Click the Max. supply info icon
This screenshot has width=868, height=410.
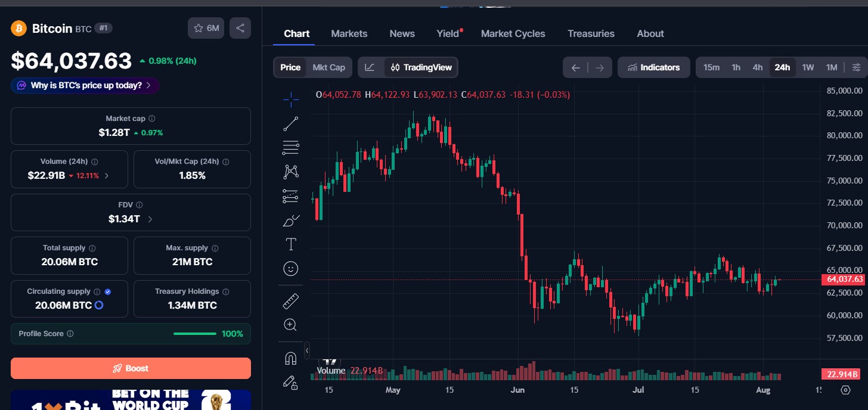click(215, 248)
